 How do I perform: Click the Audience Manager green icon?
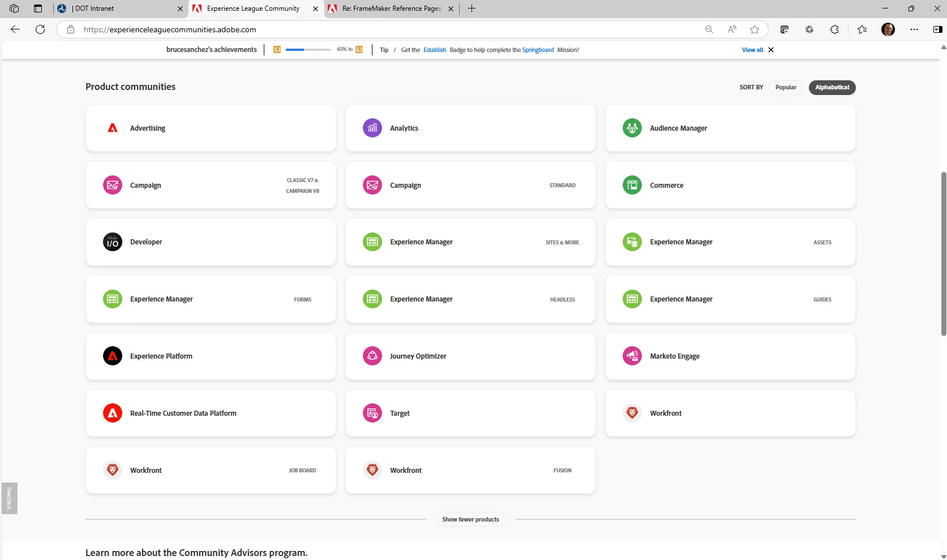coord(632,128)
